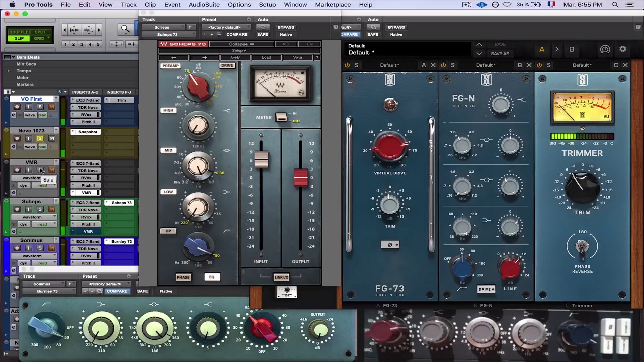Click BYPASS in the Scheps 73 window header
Image resolution: width=644 pixels, height=362 pixels.
pyautogui.click(x=286, y=27)
